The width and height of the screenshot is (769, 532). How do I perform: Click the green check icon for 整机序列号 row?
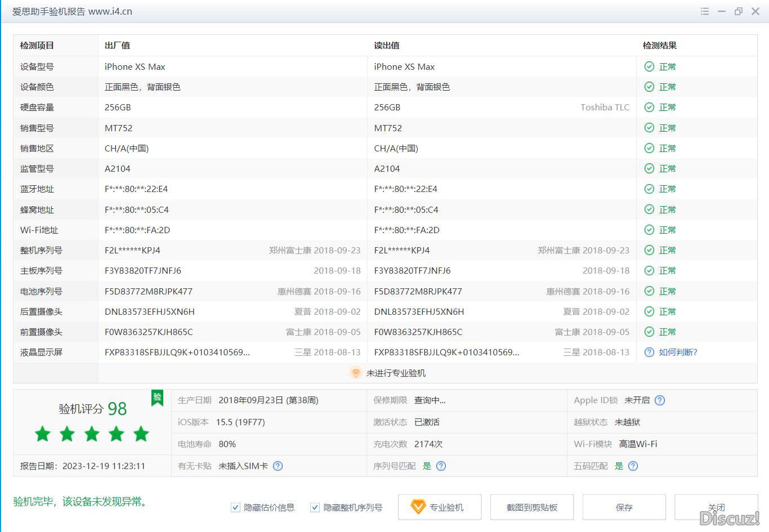tap(649, 250)
